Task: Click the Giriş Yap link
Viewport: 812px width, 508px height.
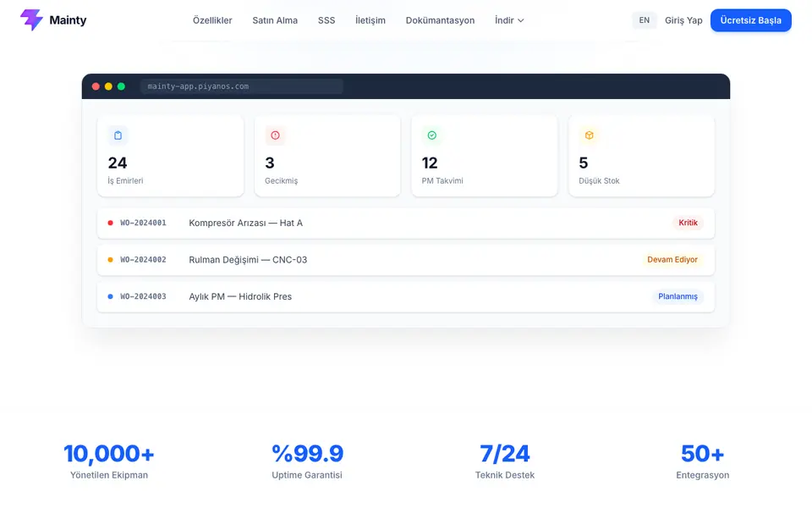Action: pos(683,20)
